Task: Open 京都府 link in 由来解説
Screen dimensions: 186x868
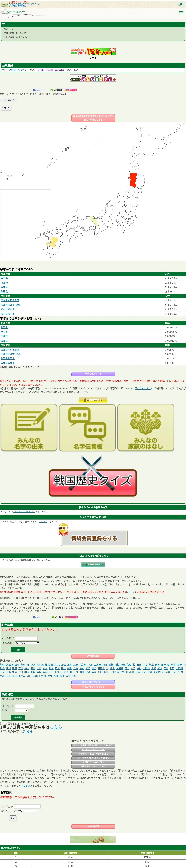Action: click(x=49, y=70)
